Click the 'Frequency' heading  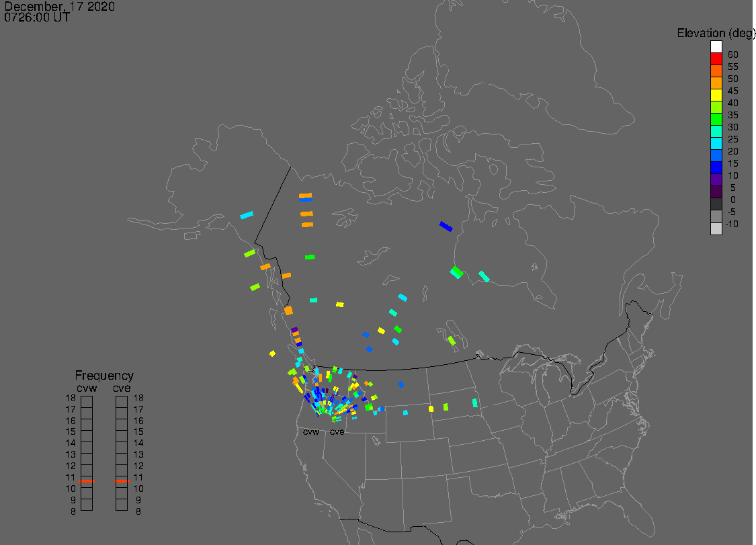[104, 375]
